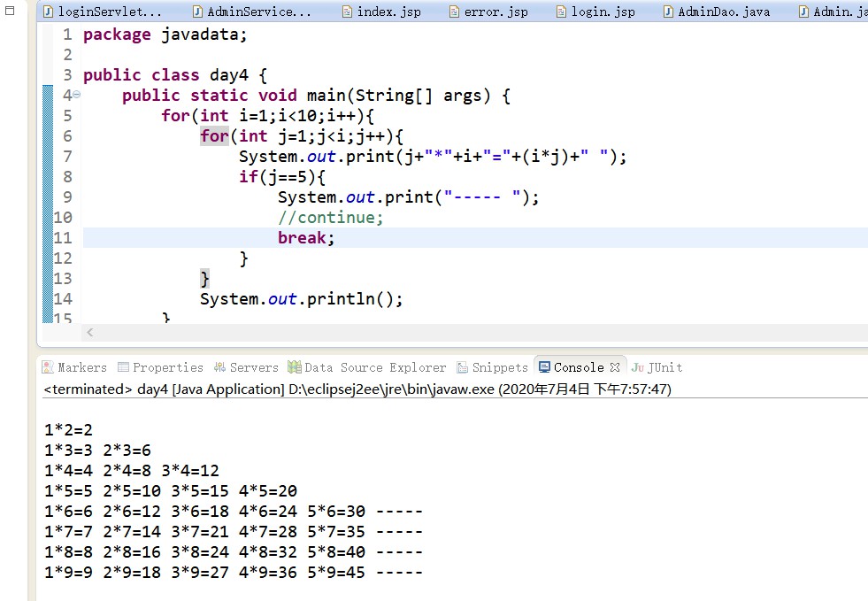The width and height of the screenshot is (868, 601).
Task: Click the Snippets view icon
Action: (x=462, y=367)
